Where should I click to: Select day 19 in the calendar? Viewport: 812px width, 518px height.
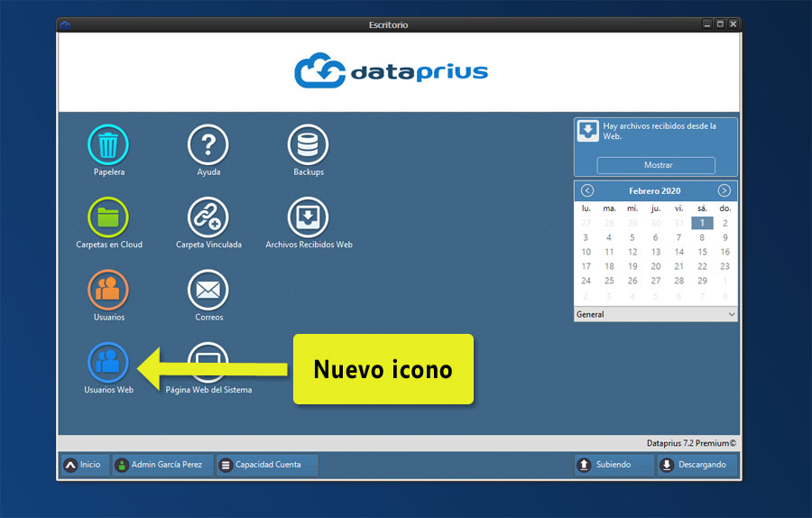pos(632,266)
